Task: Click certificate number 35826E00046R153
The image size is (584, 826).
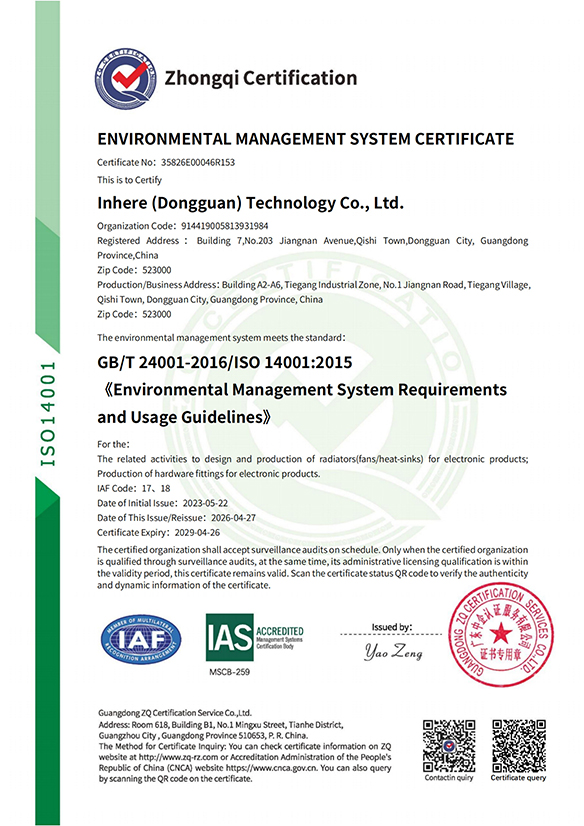Action: pos(198,162)
